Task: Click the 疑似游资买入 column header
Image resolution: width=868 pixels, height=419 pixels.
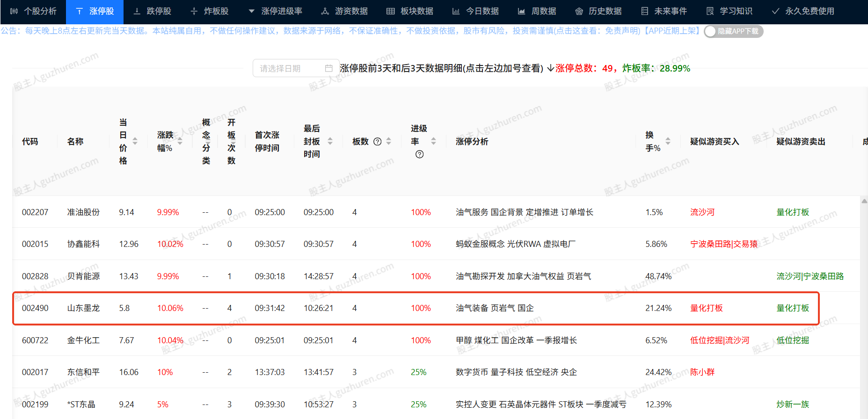Action: click(x=715, y=141)
